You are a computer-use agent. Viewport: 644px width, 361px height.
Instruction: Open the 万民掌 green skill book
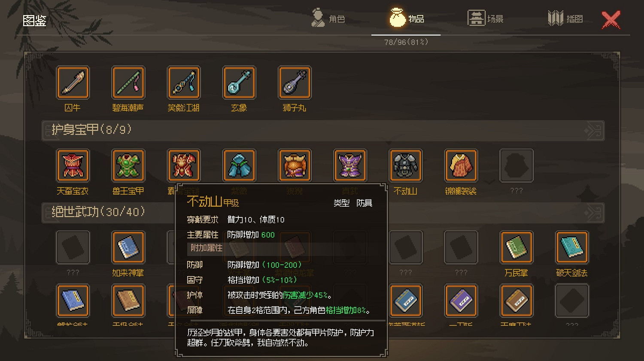(x=516, y=247)
